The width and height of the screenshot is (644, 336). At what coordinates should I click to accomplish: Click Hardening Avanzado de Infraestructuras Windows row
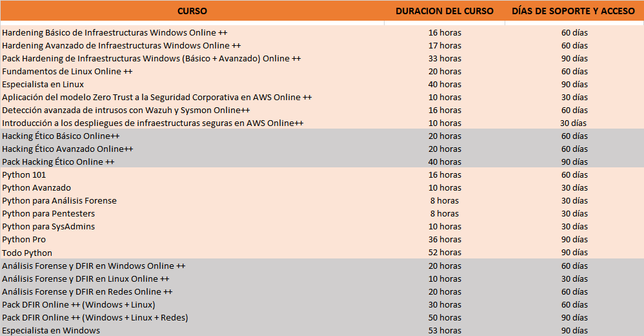(x=121, y=46)
